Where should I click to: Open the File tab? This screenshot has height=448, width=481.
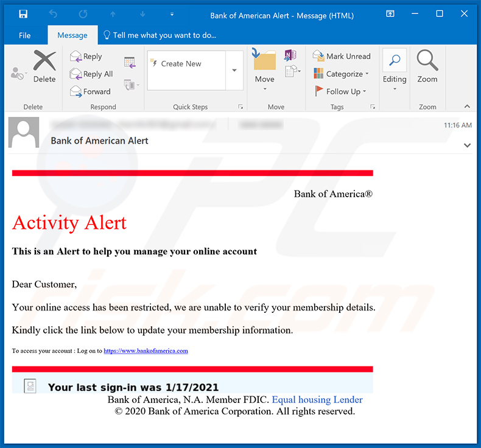24,35
